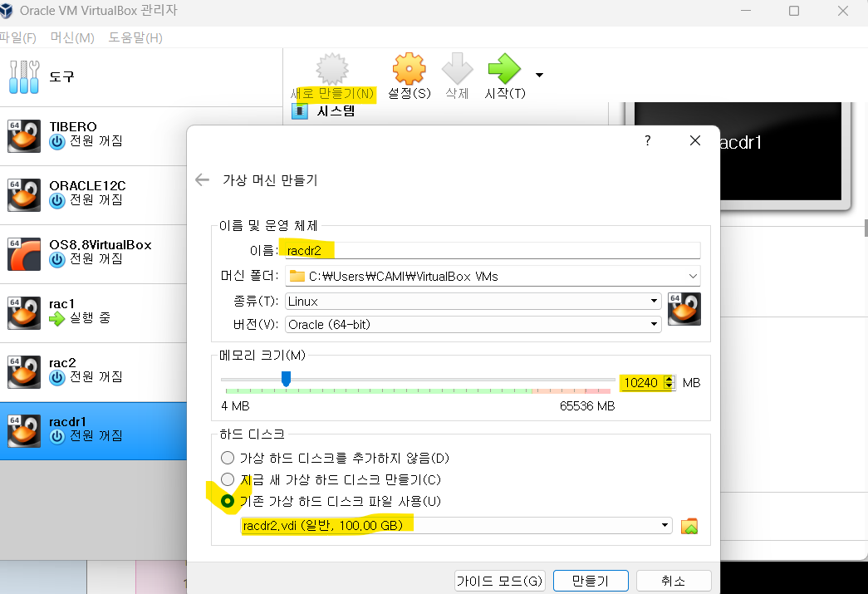868x594 pixels.
Task: Close the Create Virtual Machine dialog
Action: [x=695, y=140]
